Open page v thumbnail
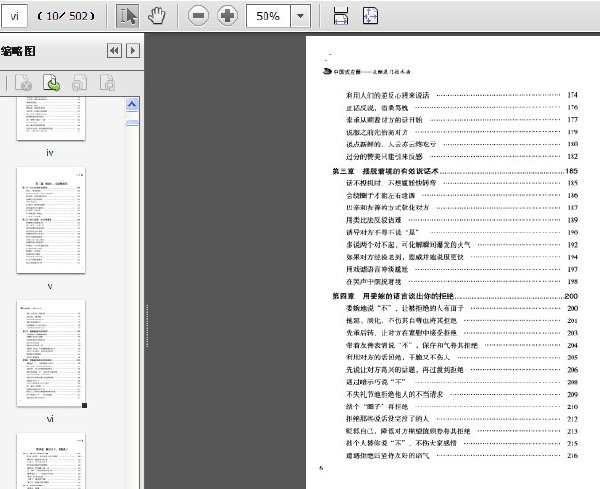This screenshot has width=600, height=489. [x=51, y=220]
